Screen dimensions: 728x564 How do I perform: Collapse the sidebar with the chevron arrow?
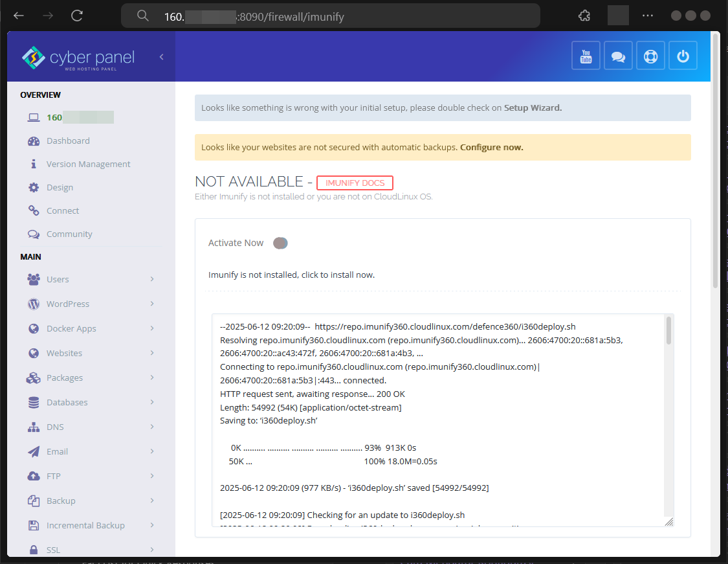point(162,57)
